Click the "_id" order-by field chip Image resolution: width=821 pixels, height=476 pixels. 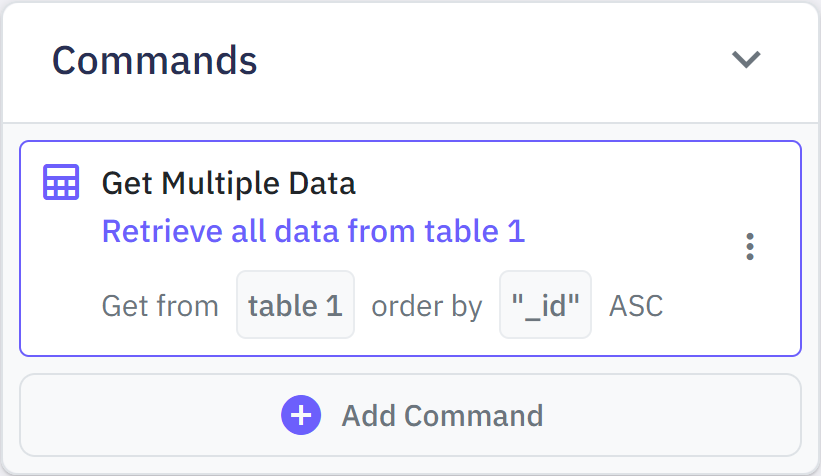(x=545, y=305)
